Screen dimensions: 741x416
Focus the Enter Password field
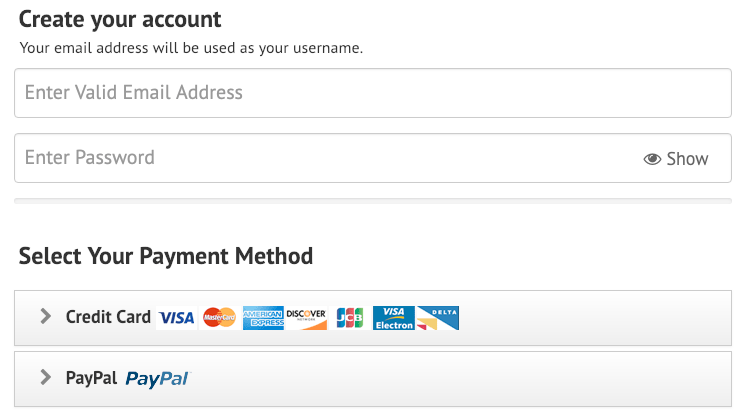(373, 158)
